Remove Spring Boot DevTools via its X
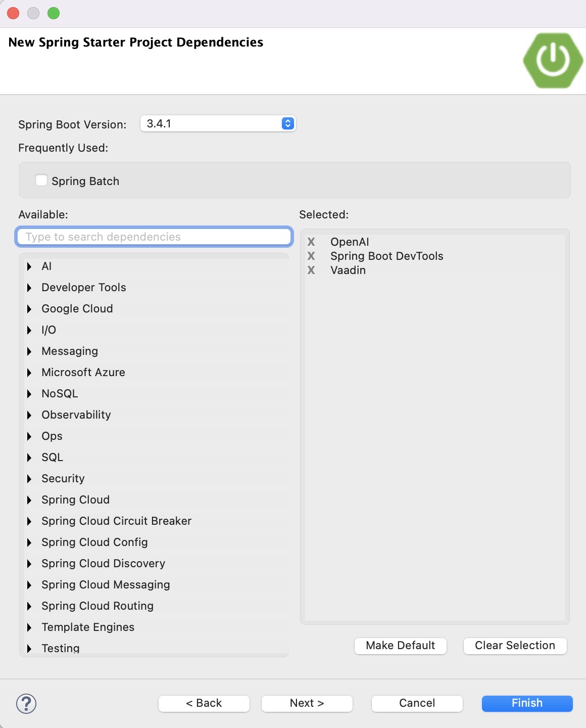 311,256
